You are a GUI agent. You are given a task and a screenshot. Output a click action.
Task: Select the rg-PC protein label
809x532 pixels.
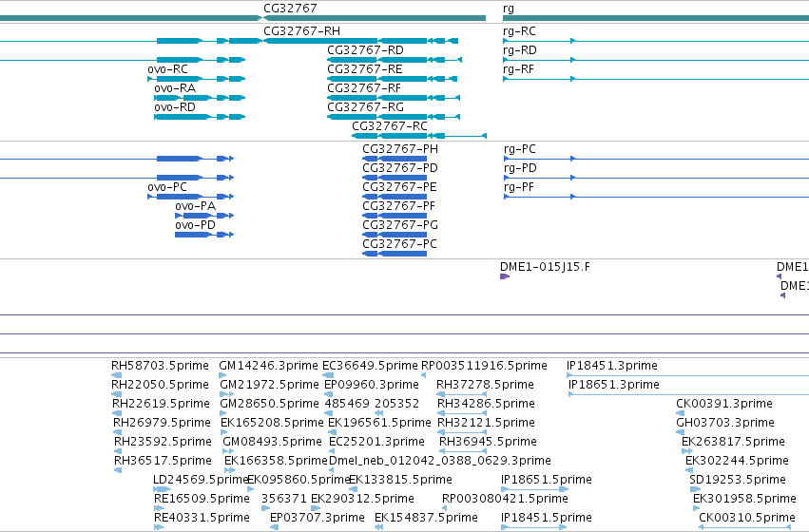point(520,149)
